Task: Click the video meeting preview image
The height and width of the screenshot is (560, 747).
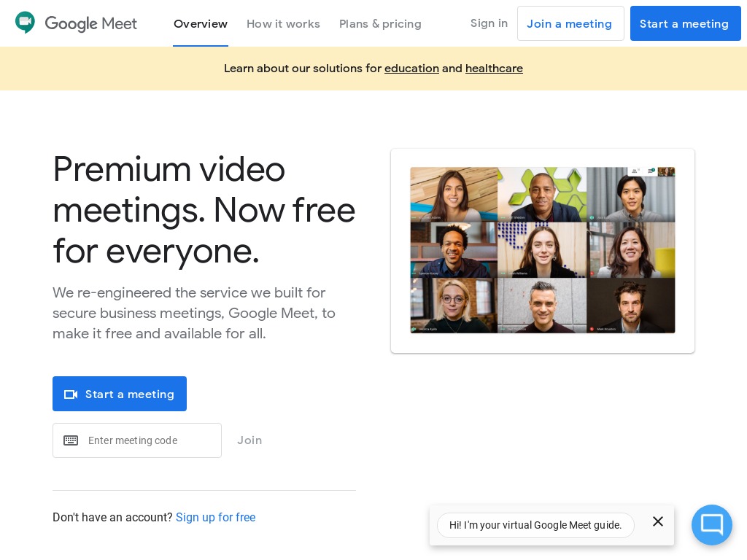Action: [x=543, y=250]
